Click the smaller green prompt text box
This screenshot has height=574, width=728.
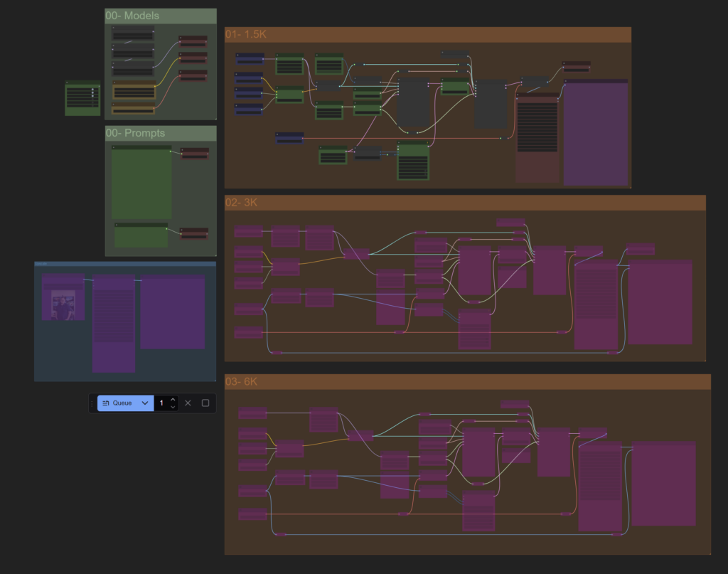click(x=141, y=237)
